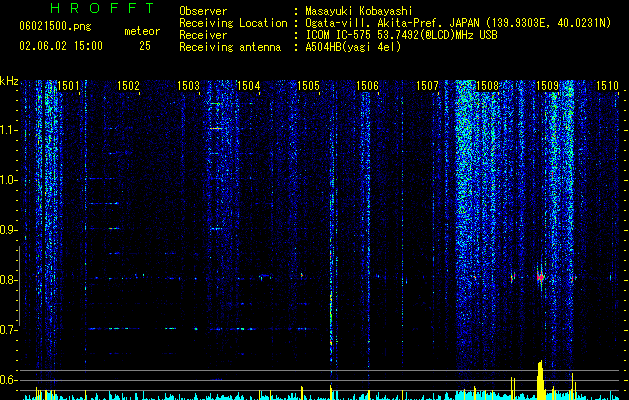Click the 0.9 frequency axis label

8,230
